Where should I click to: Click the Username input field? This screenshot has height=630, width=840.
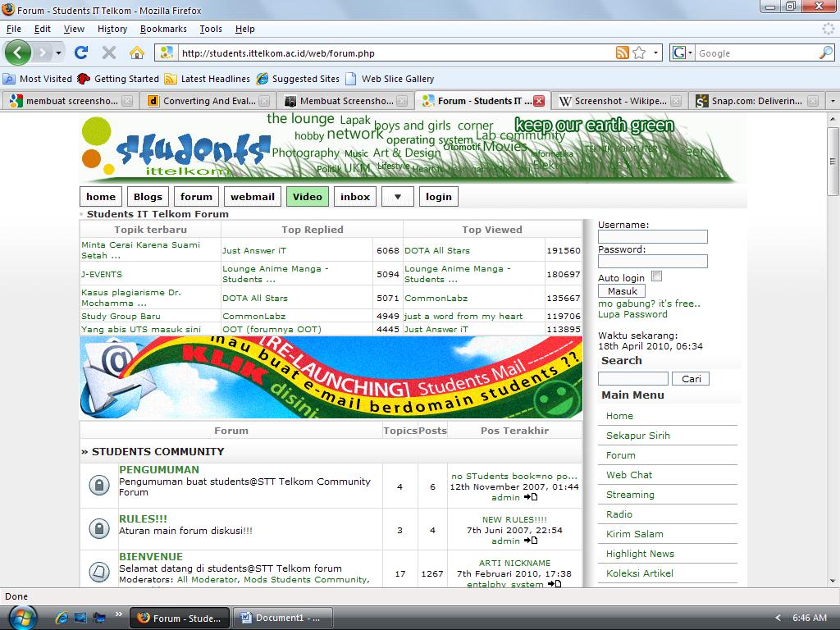point(652,237)
